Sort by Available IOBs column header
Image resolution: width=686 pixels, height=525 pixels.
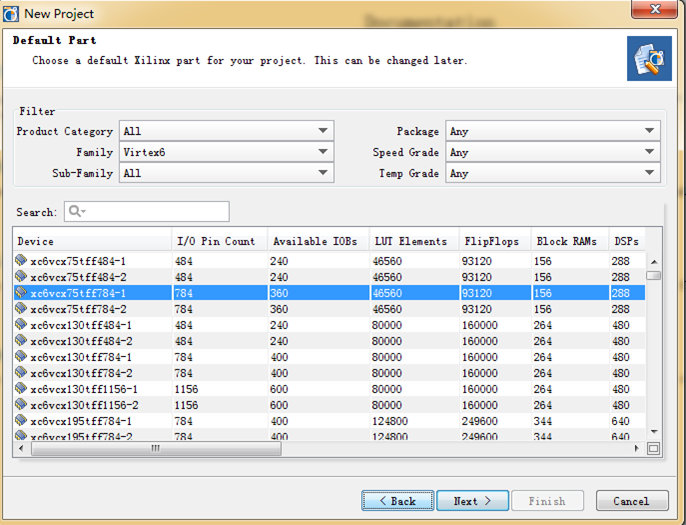318,241
